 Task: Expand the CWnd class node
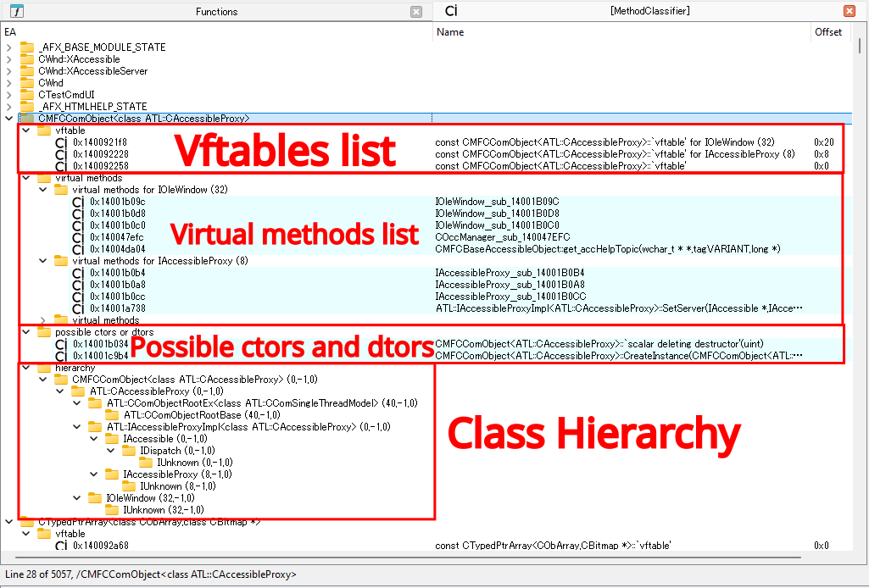pyautogui.click(x=8, y=83)
